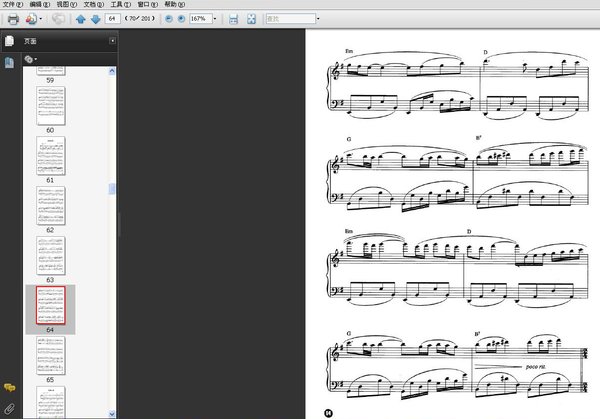
Task: Select the highlighted page 64 thumbnail
Action: coord(51,305)
